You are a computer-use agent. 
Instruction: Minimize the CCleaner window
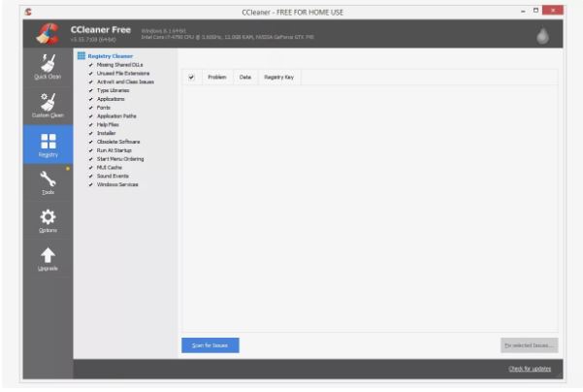click(x=523, y=11)
